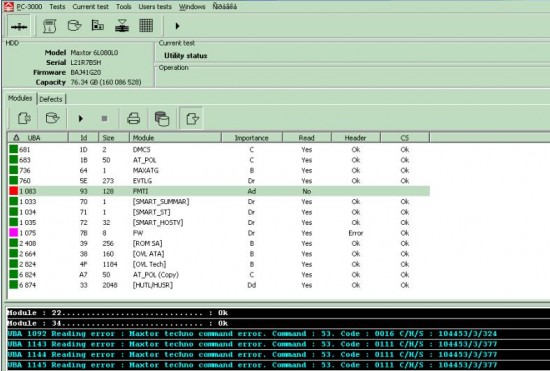Click the Error header value in FW row
The width and height of the screenshot is (550, 371).
356,233
